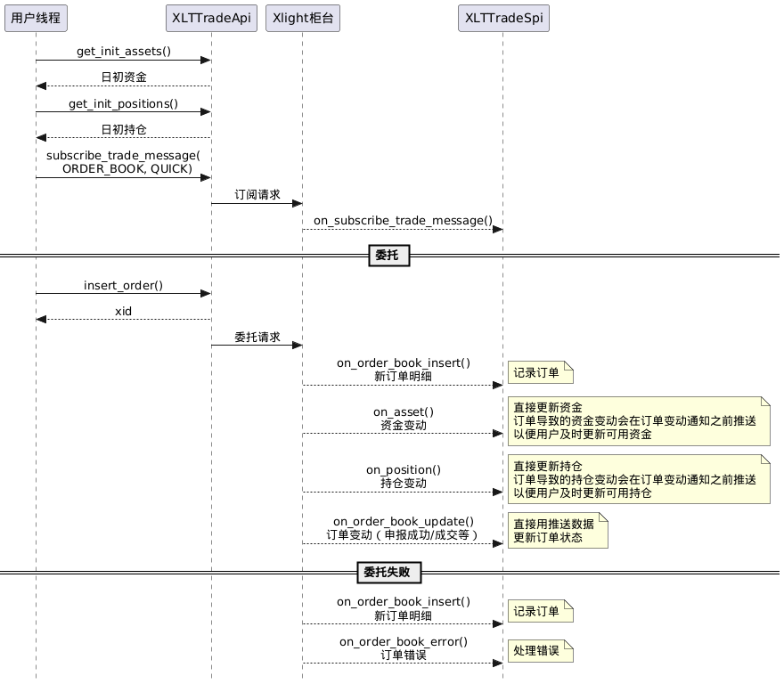
Task: Click the on_position() message label
Action: [404, 470]
